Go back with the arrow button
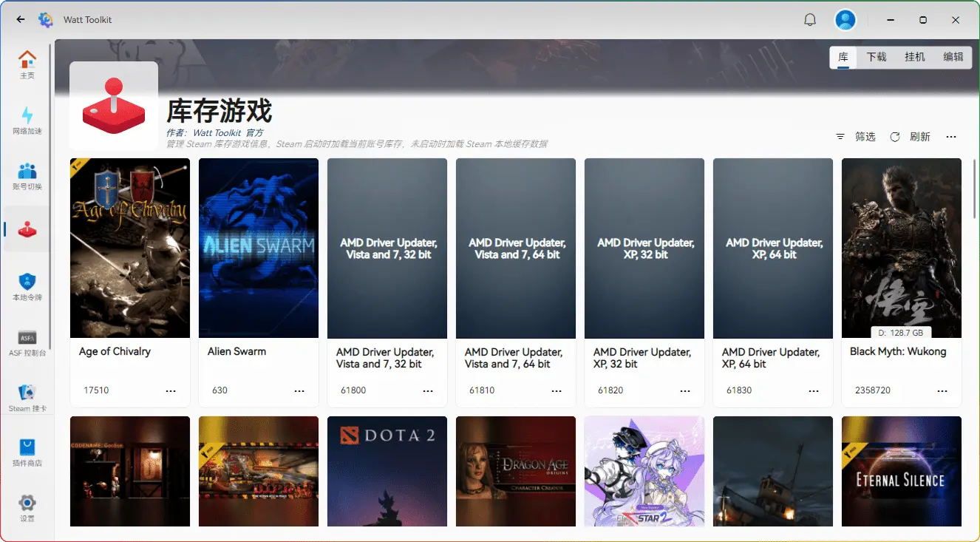The height and width of the screenshot is (542, 980). [21, 20]
